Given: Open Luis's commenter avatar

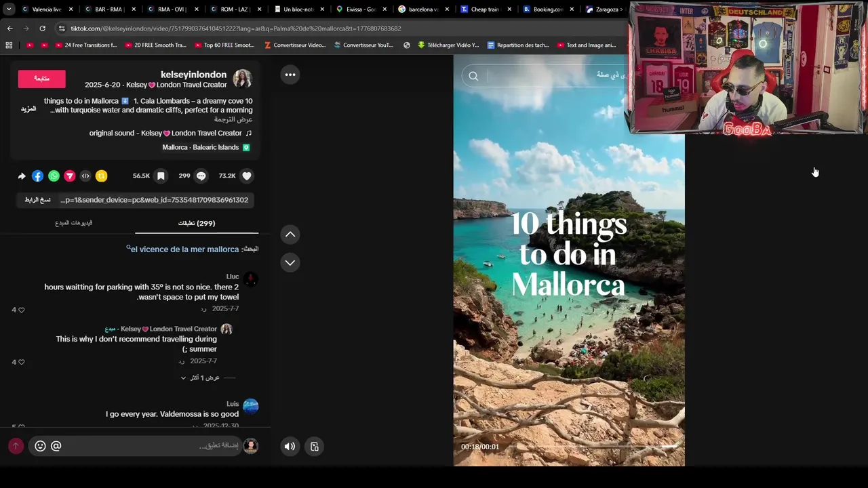Looking at the screenshot, I should 250,407.
